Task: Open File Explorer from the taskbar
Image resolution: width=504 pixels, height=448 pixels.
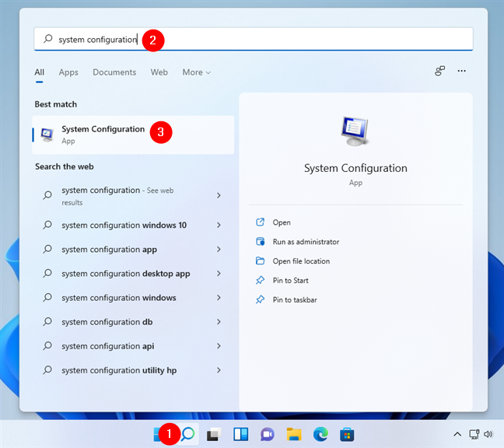Action: 294,435
